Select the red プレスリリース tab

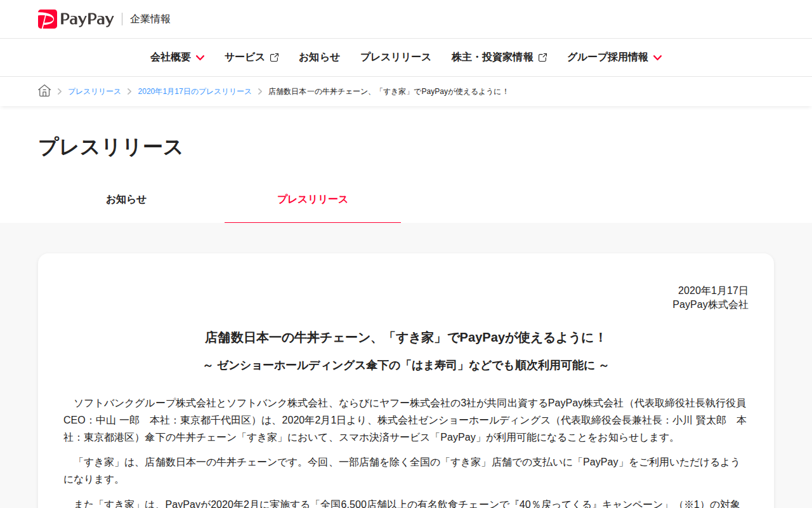(312, 199)
